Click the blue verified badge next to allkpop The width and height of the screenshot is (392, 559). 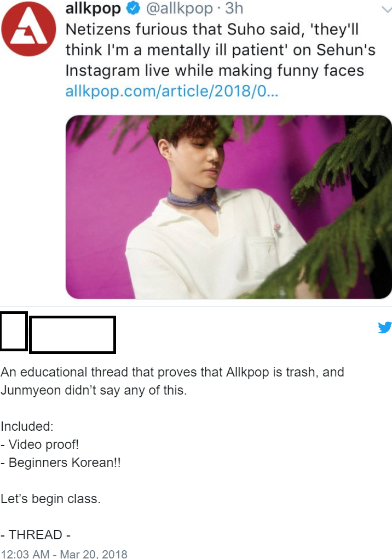(x=133, y=8)
